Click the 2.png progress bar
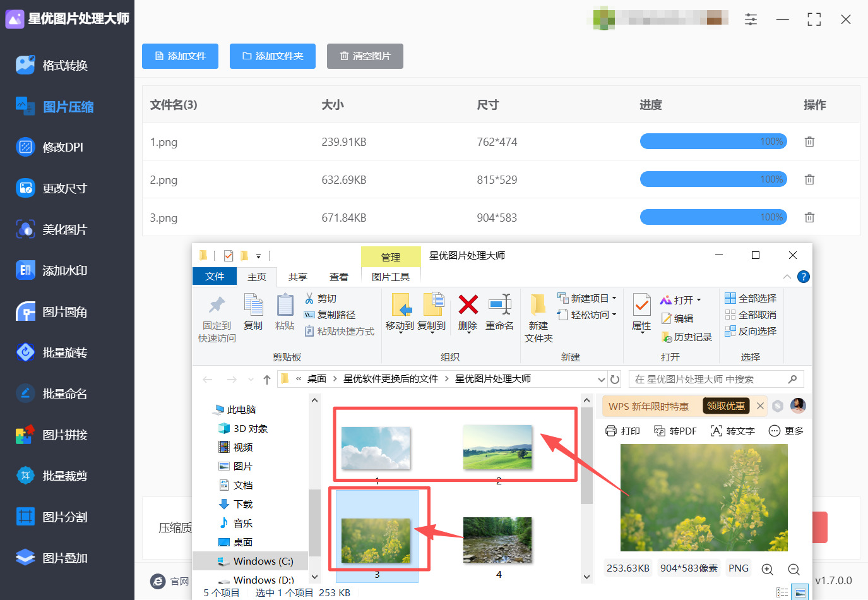This screenshot has height=600, width=868. pos(715,179)
